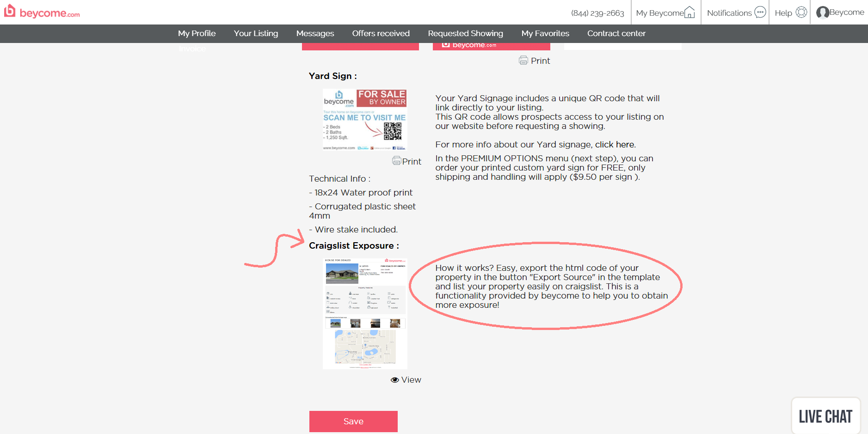Open Requested Showing page
Screen dimensions: 868x434
(466, 33)
